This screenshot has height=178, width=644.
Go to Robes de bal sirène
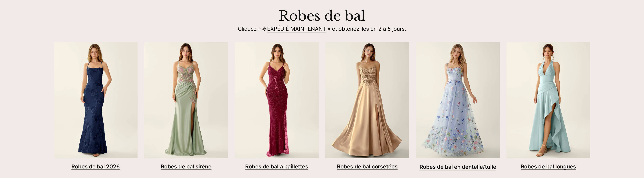point(186,166)
